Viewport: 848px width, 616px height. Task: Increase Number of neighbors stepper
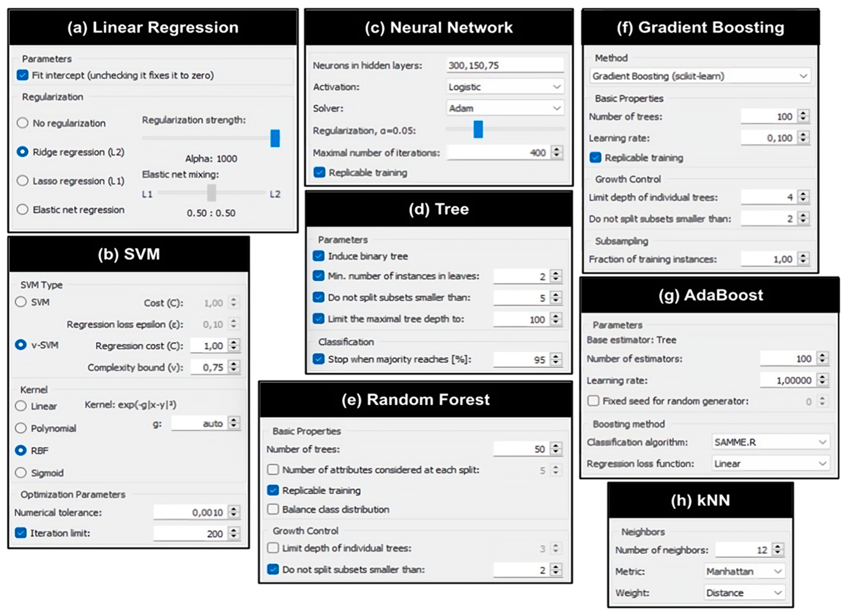778,547
